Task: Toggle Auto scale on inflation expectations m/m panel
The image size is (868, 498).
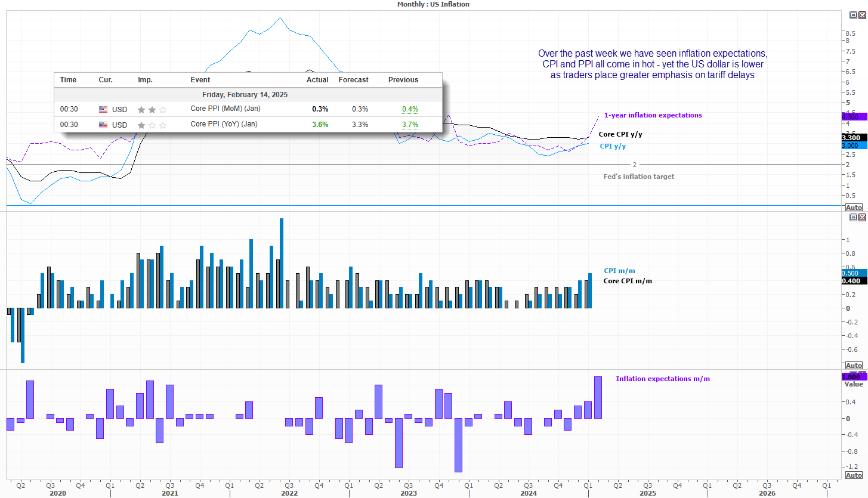Action: coord(854,475)
